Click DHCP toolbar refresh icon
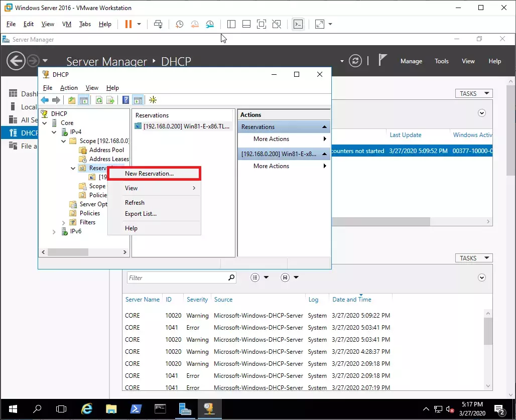The image size is (516, 420). [x=99, y=100]
